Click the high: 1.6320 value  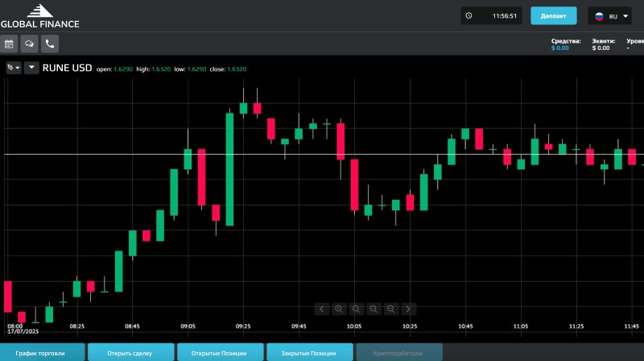point(153,69)
